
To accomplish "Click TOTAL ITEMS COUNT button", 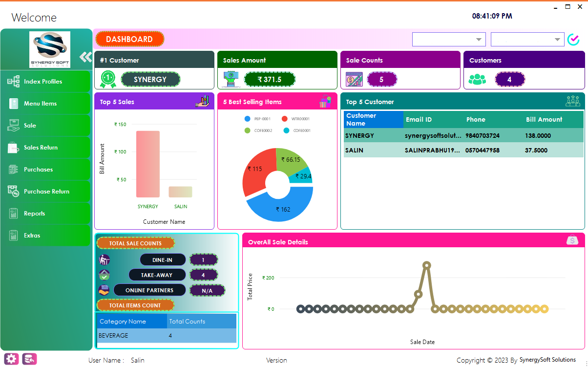I will point(135,305).
